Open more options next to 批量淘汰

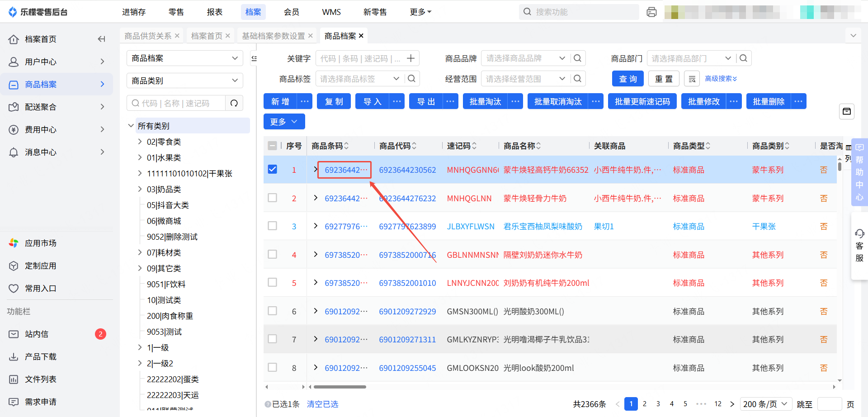click(515, 101)
